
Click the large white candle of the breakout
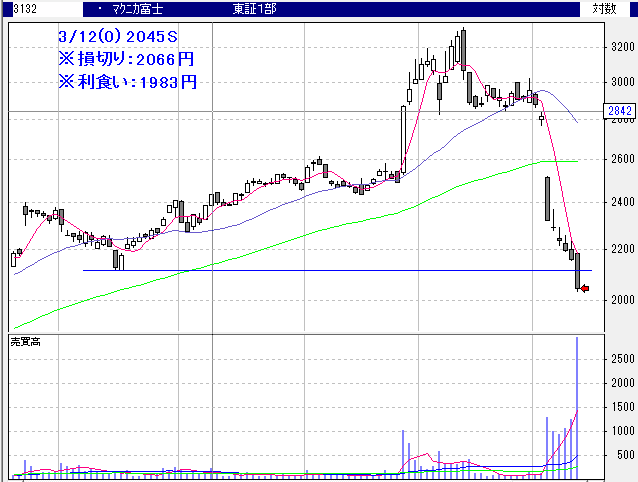pyautogui.click(x=403, y=140)
